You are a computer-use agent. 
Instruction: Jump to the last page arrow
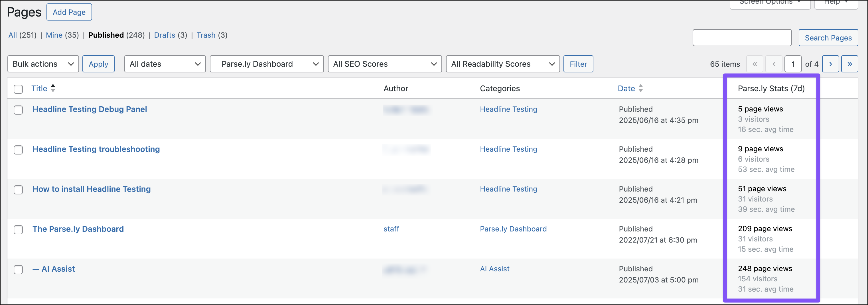pyautogui.click(x=850, y=64)
